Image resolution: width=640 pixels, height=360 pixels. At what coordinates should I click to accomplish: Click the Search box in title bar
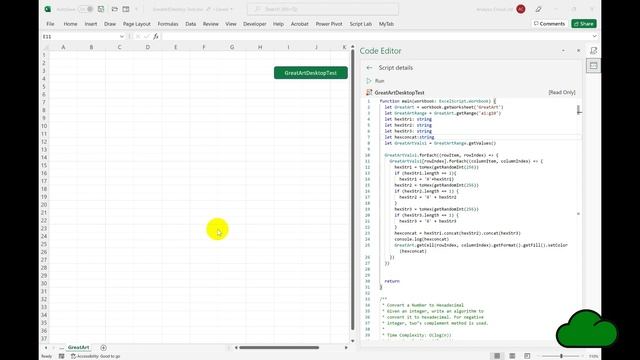323,9
